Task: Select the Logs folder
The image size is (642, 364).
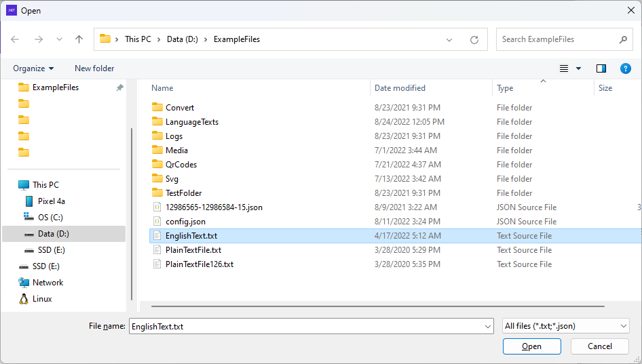Action: (x=174, y=136)
